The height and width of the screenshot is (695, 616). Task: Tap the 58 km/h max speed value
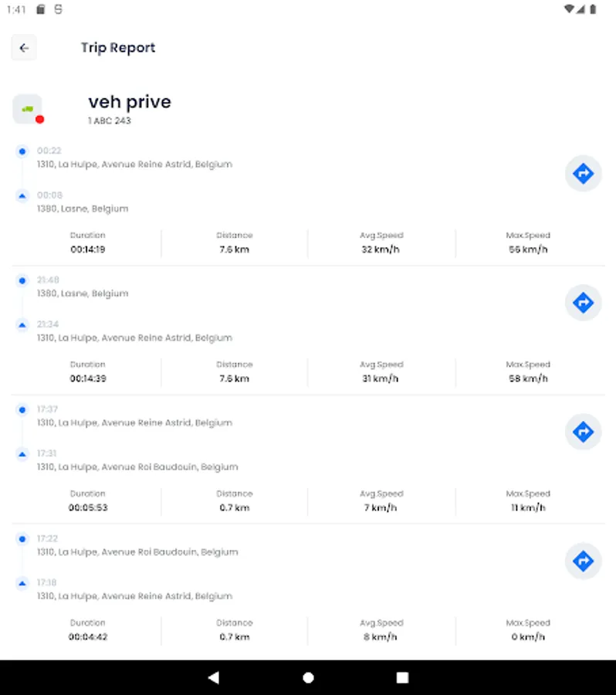pos(528,378)
